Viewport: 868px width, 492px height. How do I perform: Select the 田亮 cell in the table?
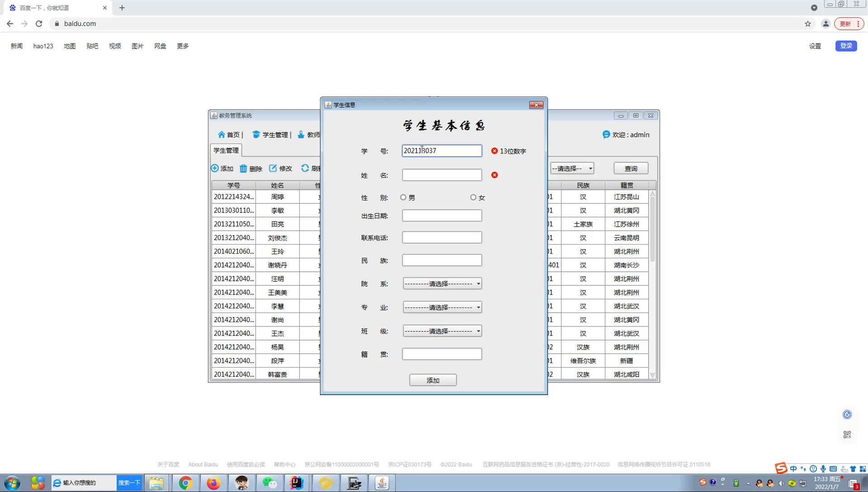point(278,224)
